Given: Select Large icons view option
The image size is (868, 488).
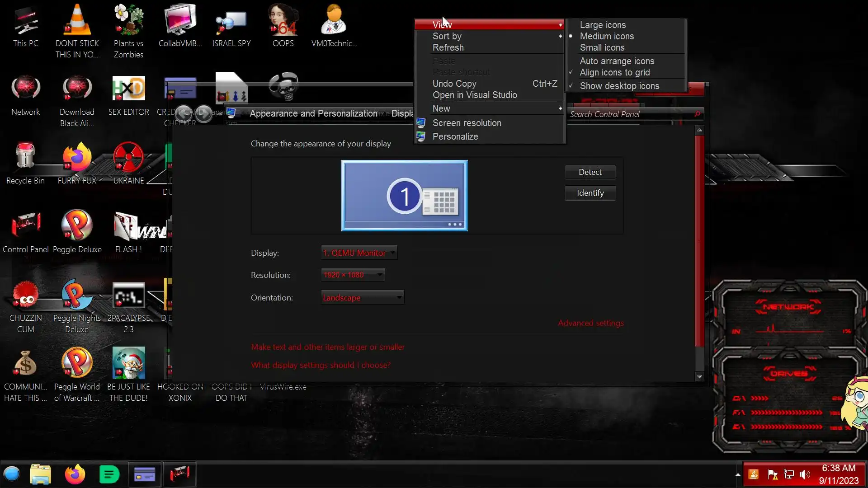Looking at the screenshot, I should pyautogui.click(x=603, y=25).
